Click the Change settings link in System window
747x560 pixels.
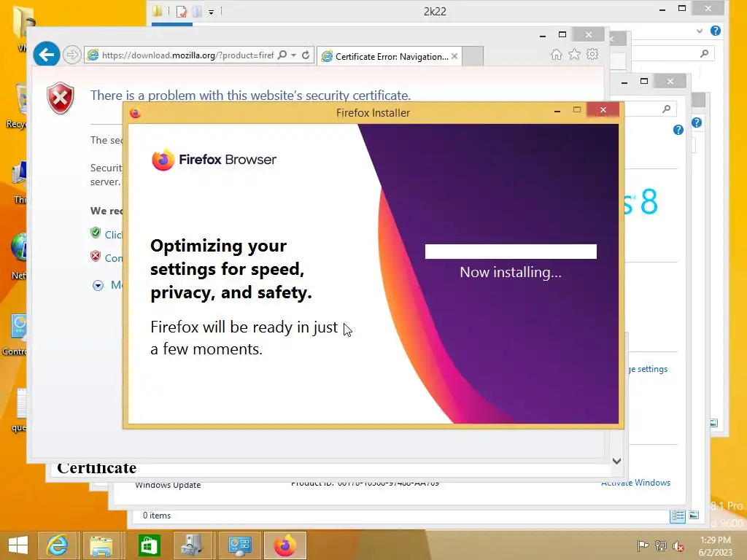649,369
